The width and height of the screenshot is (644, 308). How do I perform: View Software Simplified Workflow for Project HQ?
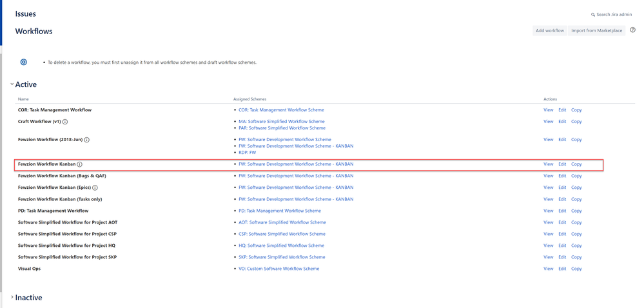coord(549,245)
